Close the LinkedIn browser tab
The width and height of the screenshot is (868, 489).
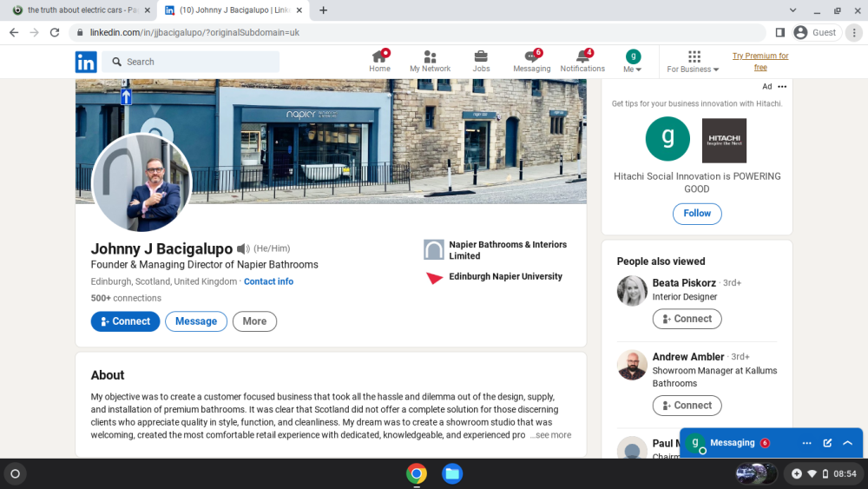pyautogui.click(x=299, y=10)
